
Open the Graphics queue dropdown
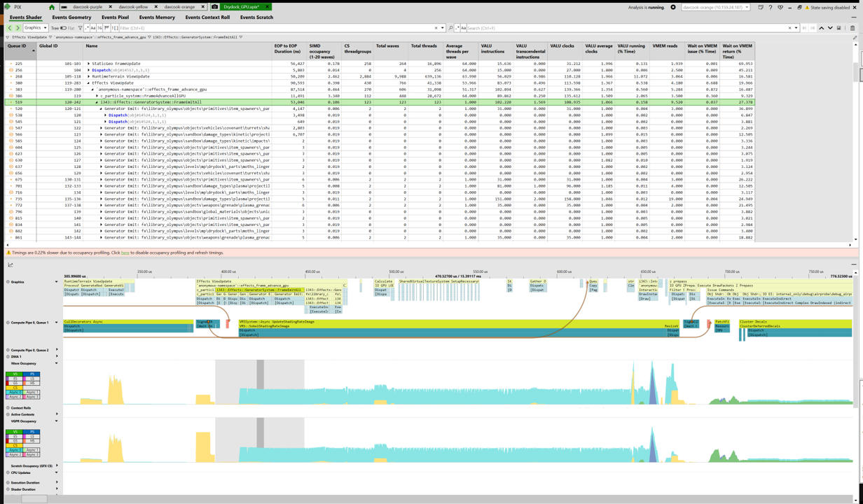coord(36,28)
